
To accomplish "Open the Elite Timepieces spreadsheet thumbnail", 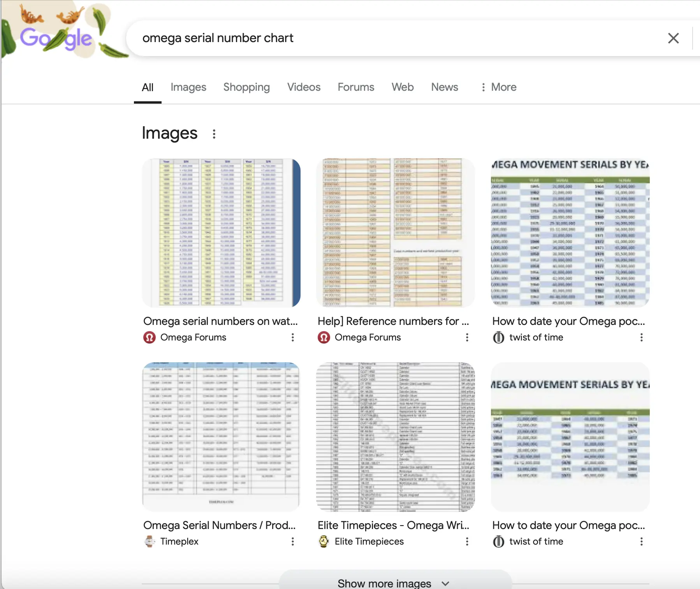I will (x=396, y=437).
